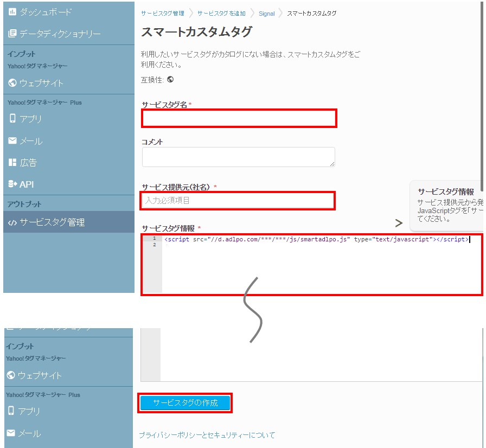Click the スマートカスタムタグ breadcrumb text
The width and height of the screenshot is (486, 448).
tap(311, 14)
